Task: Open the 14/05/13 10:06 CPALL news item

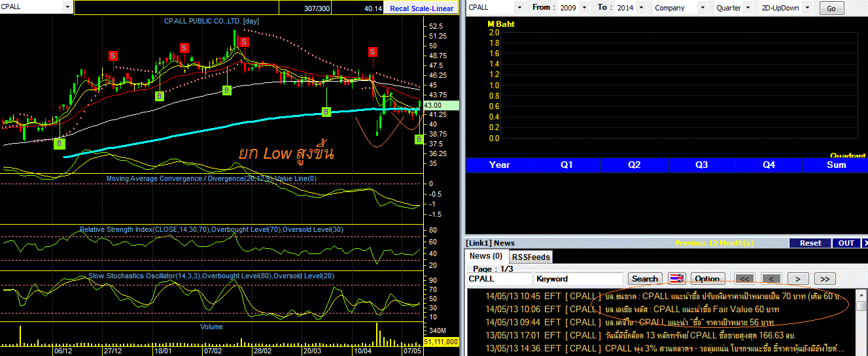Action: pyautogui.click(x=661, y=309)
